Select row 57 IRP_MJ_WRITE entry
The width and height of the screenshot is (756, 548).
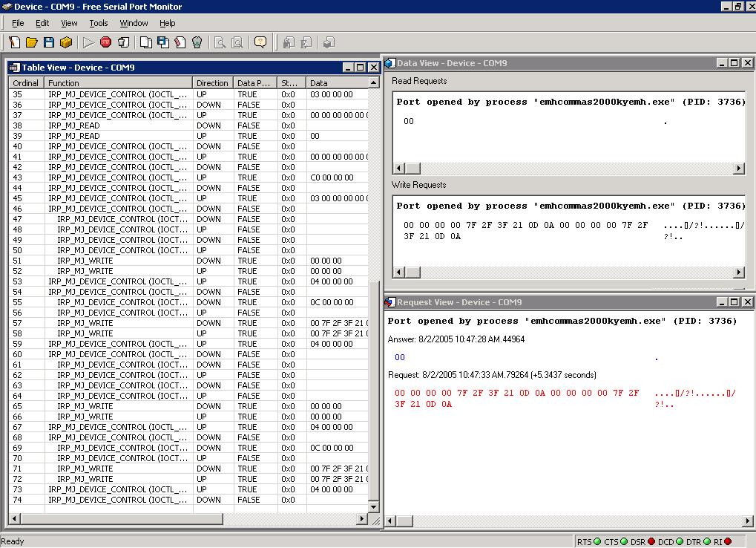[188, 323]
